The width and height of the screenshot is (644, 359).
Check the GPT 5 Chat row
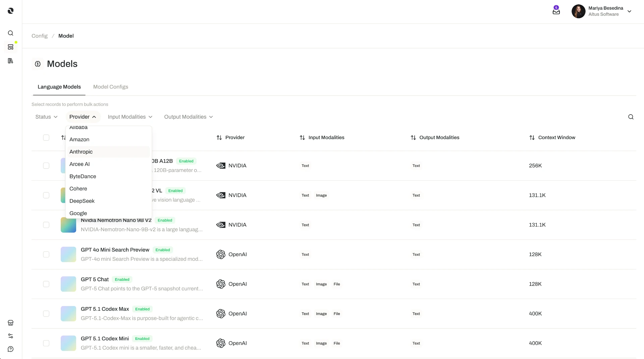click(46, 284)
